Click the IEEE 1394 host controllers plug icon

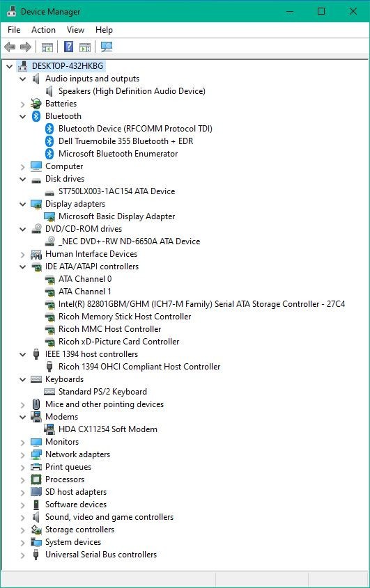(36, 354)
